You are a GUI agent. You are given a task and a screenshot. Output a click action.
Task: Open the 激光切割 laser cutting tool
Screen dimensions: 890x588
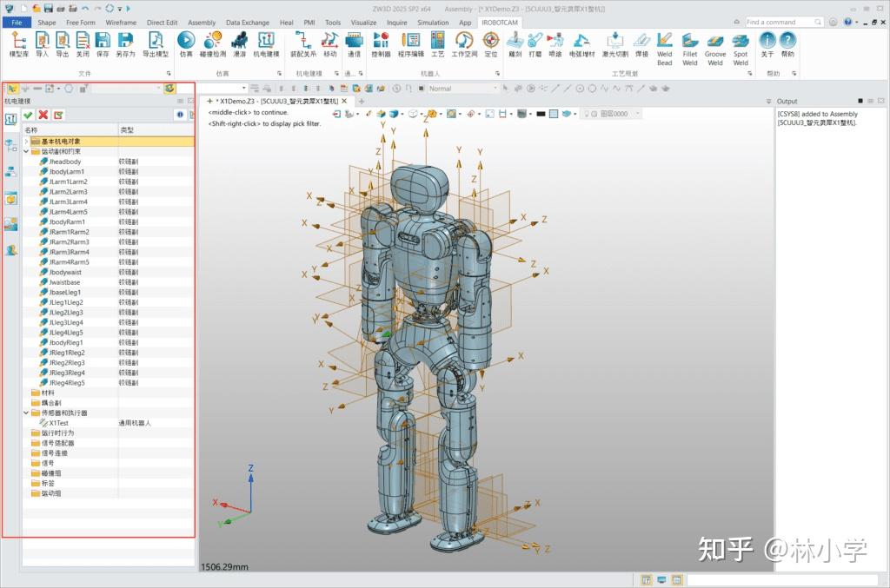614,42
